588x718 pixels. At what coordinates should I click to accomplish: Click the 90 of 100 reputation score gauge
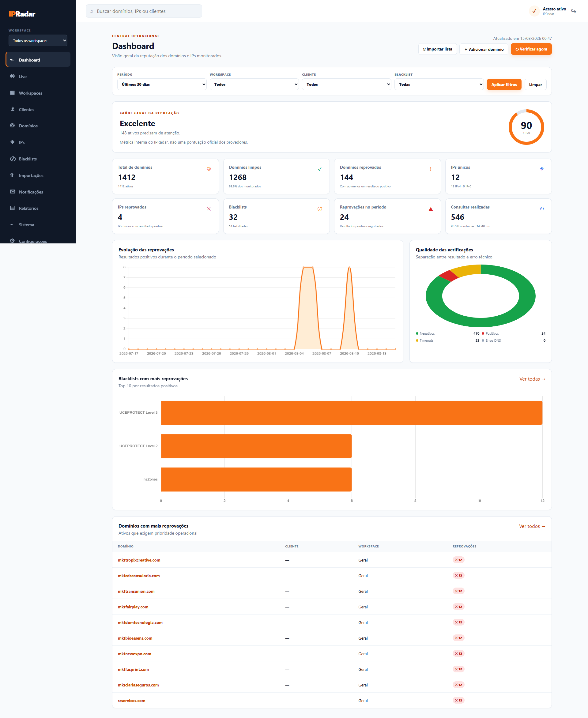(x=526, y=127)
